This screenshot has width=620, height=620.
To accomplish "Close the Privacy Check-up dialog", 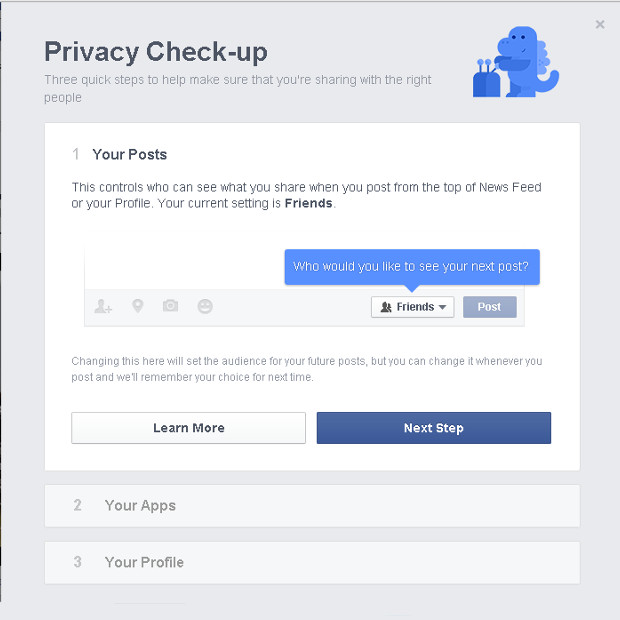I will click(x=600, y=25).
